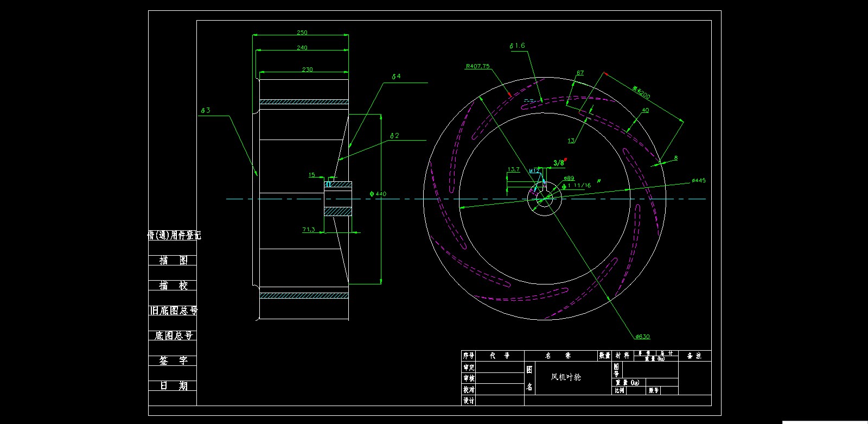Screen dimensions: 868x424
Task: Select the δ3 leader annotation text
Action: tap(206, 110)
